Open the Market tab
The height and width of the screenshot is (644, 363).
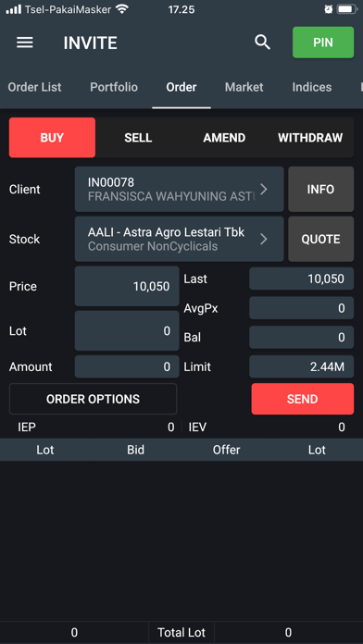pos(244,87)
